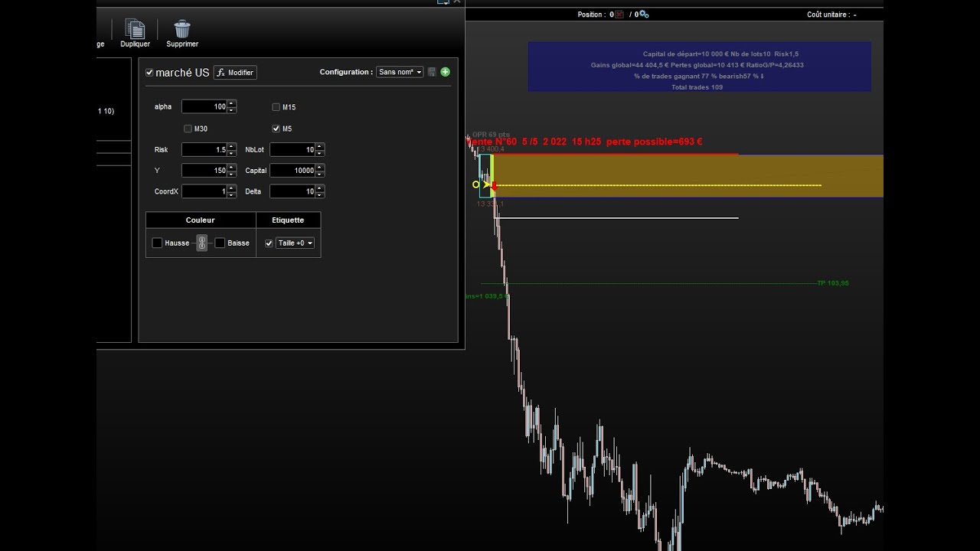Click the Position label in top bar
The image size is (980, 551).
[x=591, y=15]
